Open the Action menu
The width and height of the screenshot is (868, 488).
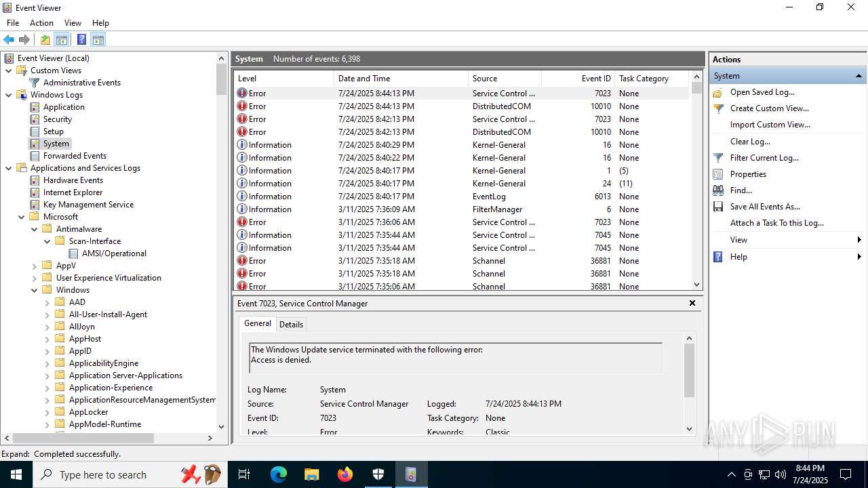(41, 23)
